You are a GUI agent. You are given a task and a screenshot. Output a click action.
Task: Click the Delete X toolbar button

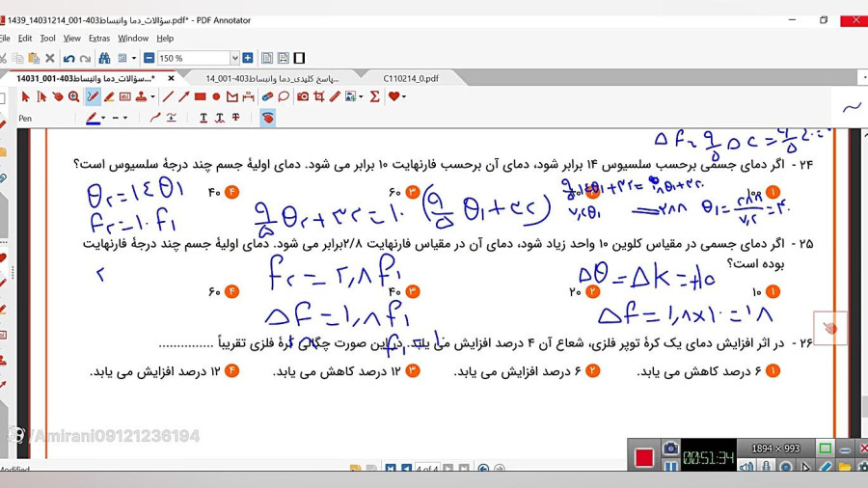(x=50, y=58)
